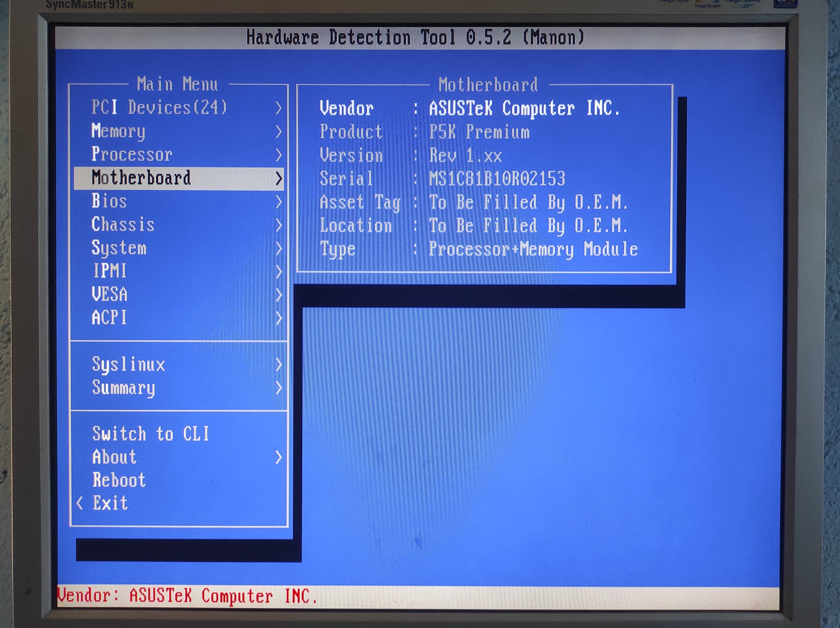Select the Exit menu item
Viewport: 840px width, 628px height.
(x=111, y=503)
